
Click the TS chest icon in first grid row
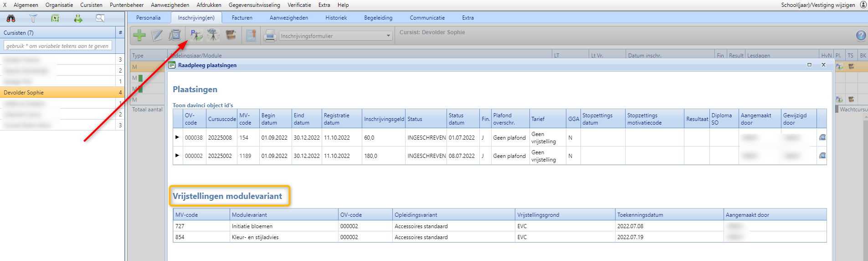(851, 67)
